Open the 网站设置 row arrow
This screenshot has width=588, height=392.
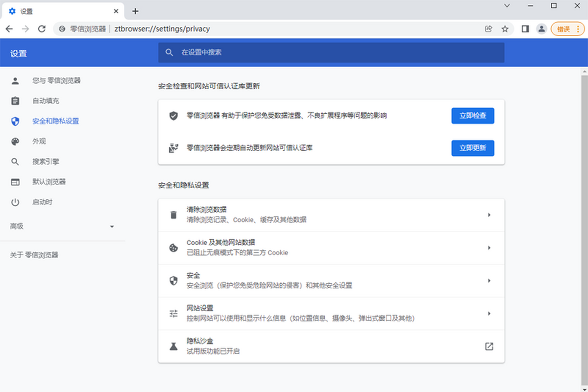pyautogui.click(x=489, y=314)
